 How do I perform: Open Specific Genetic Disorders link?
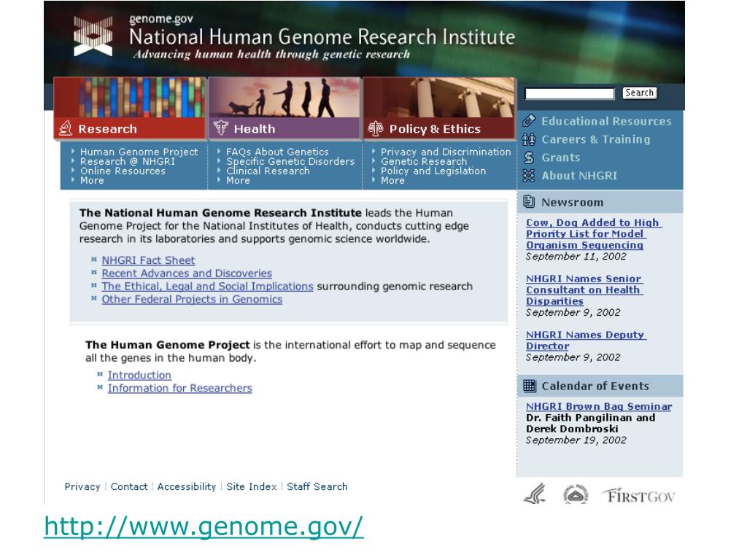pos(290,161)
